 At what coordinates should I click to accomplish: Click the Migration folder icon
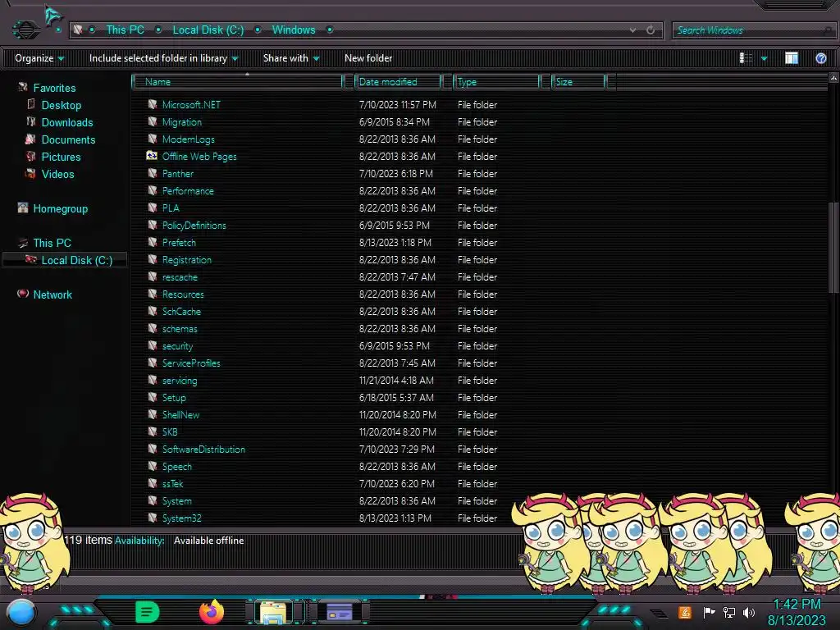(x=152, y=121)
